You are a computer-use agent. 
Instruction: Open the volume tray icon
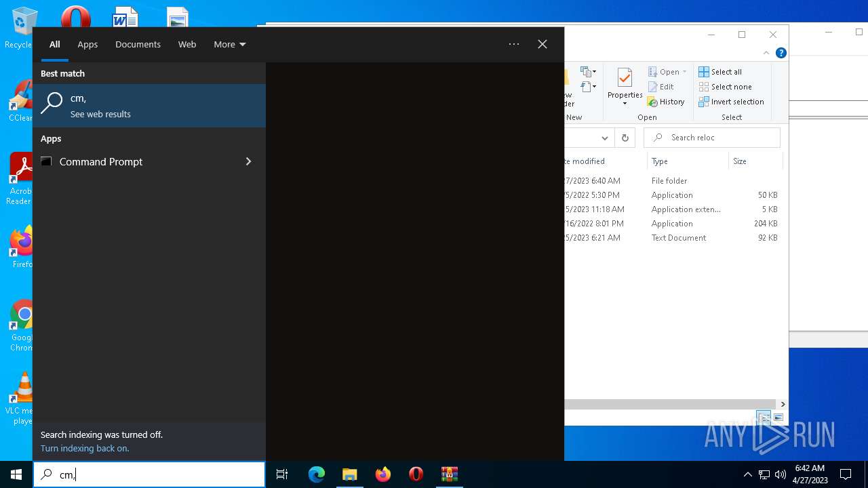pos(780,474)
